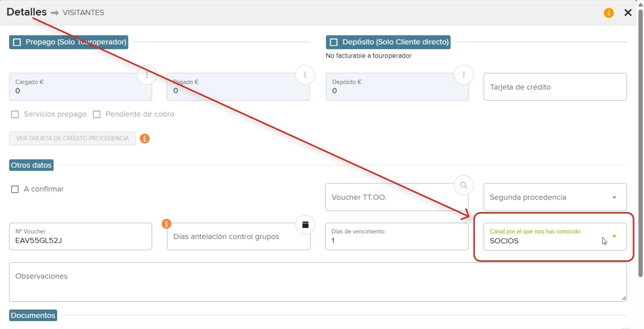Click magnifier search icon on Voucher TT.OO.
Screen dimensions: 644x329
[464, 185]
